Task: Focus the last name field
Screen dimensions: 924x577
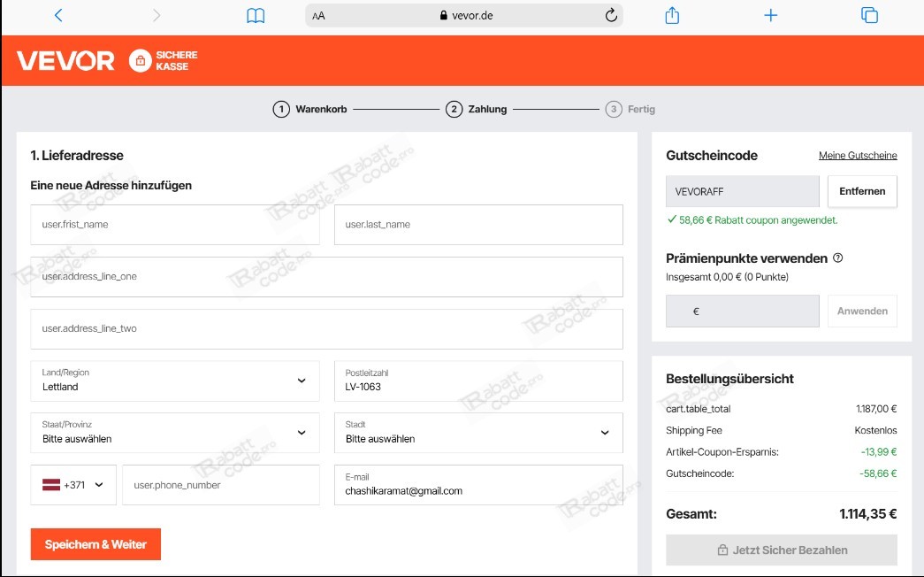Action: click(478, 225)
